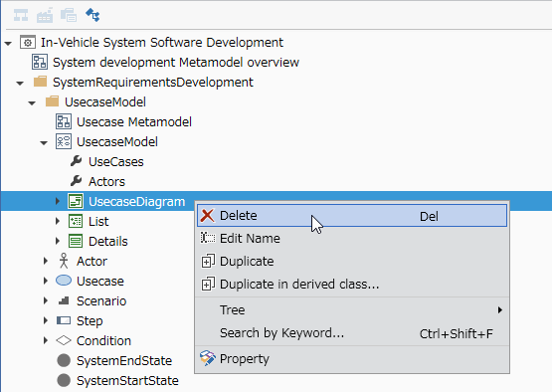This screenshot has width=552, height=392.
Task: Choose Delete from the context menu
Action: click(352, 216)
